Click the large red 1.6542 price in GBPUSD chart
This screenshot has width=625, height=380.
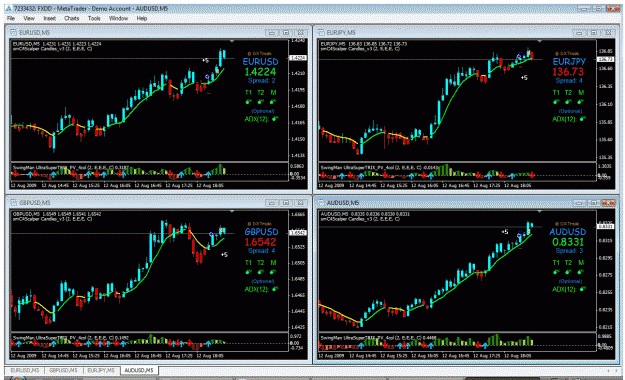tap(260, 242)
